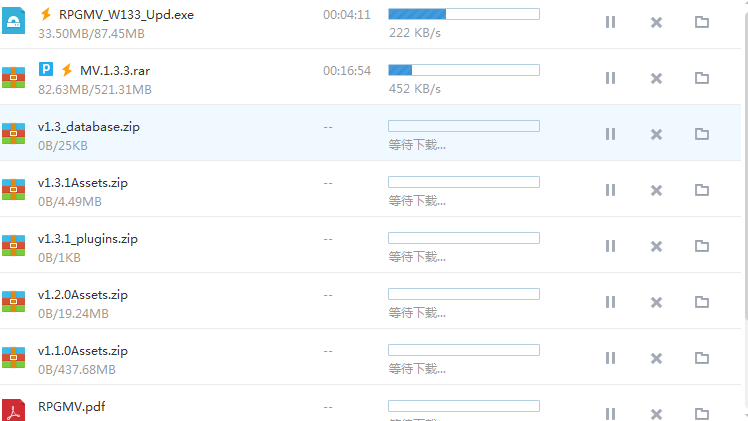The width and height of the screenshot is (748, 421).
Task: Cancel the MV.1.3.3.rar download
Action: (x=656, y=78)
